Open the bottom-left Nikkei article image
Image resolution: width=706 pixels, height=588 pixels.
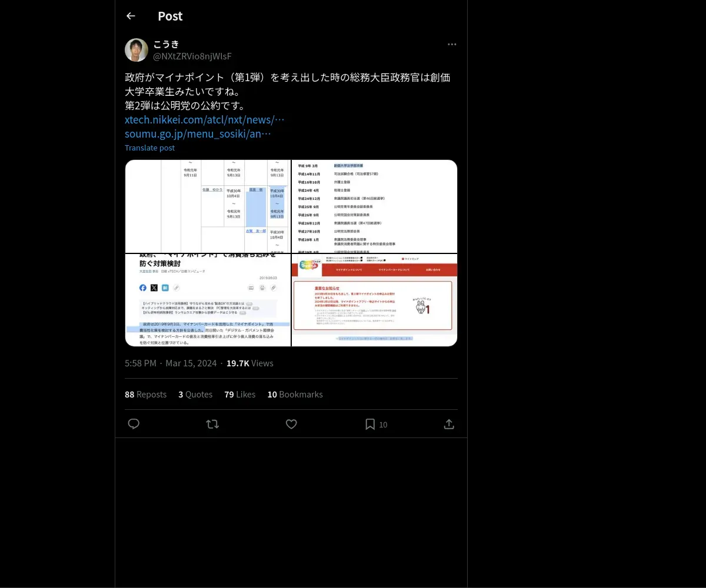coord(208,300)
